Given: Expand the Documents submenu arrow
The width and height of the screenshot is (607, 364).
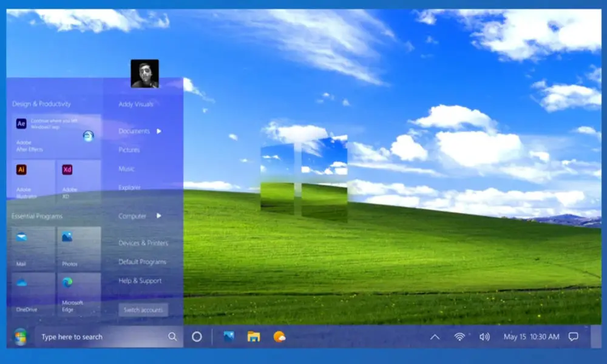Looking at the screenshot, I should tap(158, 131).
